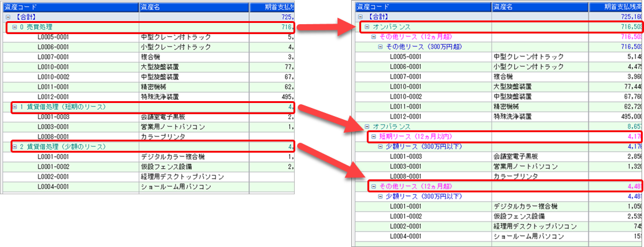Click 77,440 balance value in right grid
This screenshot has width=644, height=247.
click(x=633, y=86)
